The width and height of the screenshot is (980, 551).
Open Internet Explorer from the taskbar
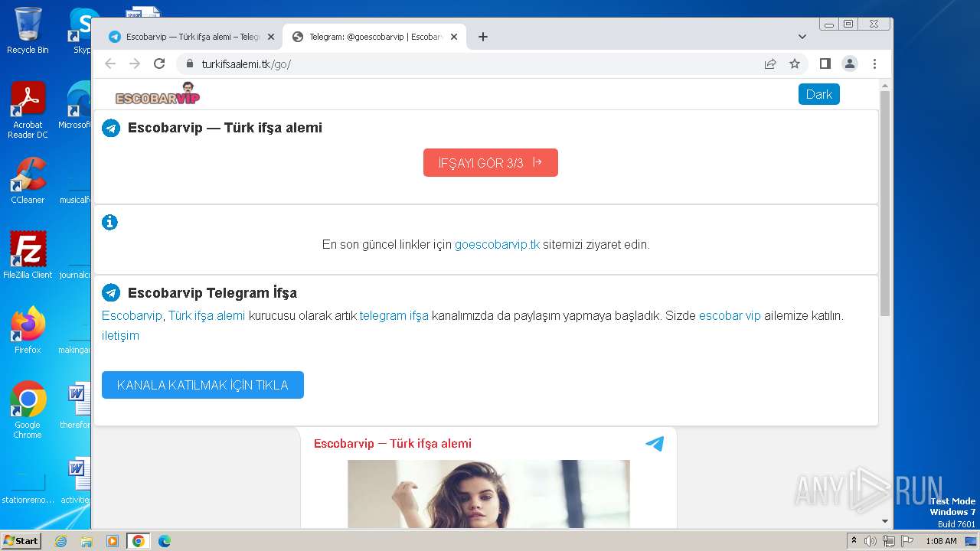click(60, 541)
